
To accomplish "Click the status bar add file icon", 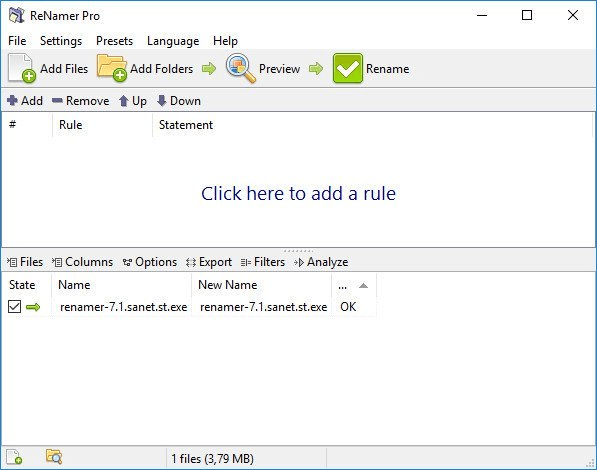I will click(x=14, y=457).
